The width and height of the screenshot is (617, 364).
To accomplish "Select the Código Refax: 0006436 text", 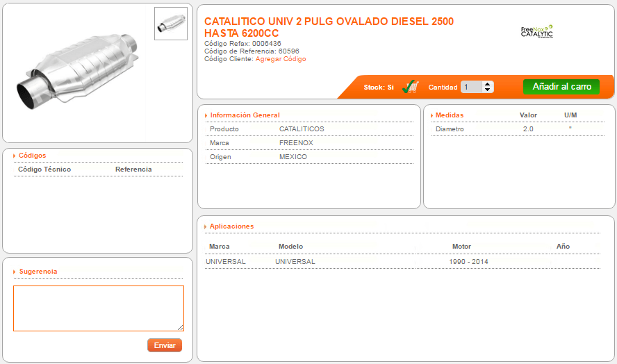I will [242, 44].
